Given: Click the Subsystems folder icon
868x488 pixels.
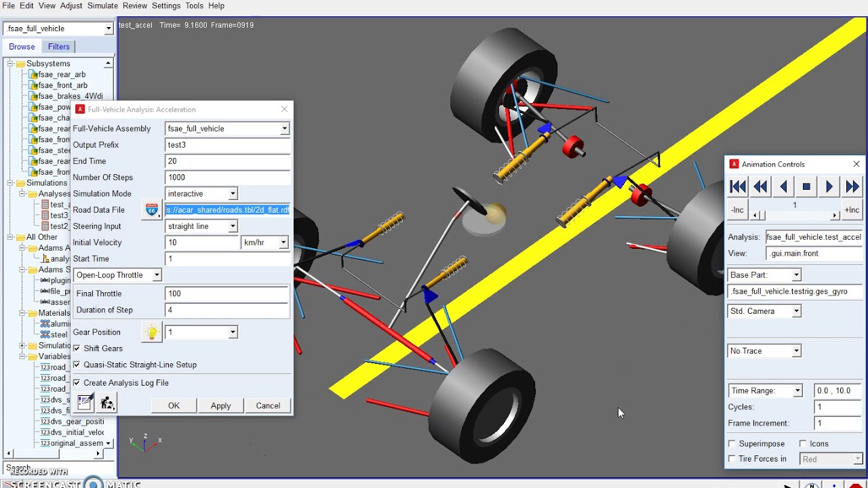Looking at the screenshot, I should click(20, 64).
